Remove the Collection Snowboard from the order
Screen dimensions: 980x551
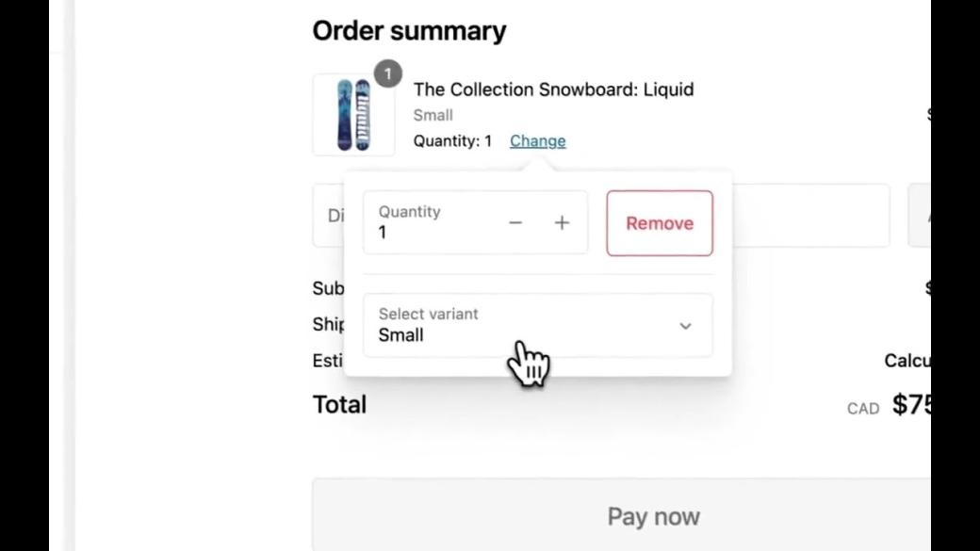coord(660,223)
